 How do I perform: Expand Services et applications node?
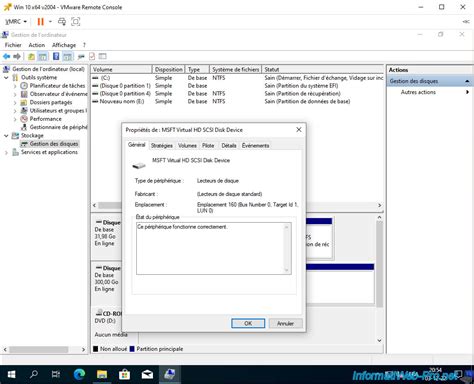click(6, 152)
